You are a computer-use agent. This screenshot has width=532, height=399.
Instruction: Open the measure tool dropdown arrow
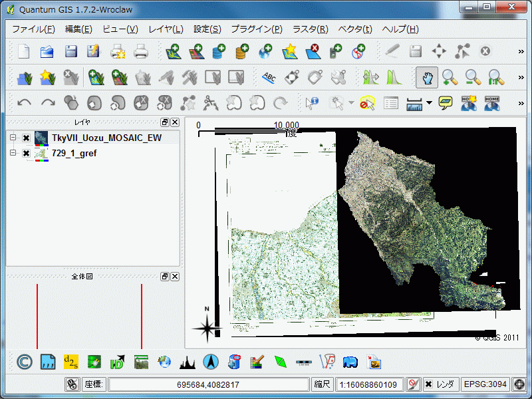click(x=429, y=103)
